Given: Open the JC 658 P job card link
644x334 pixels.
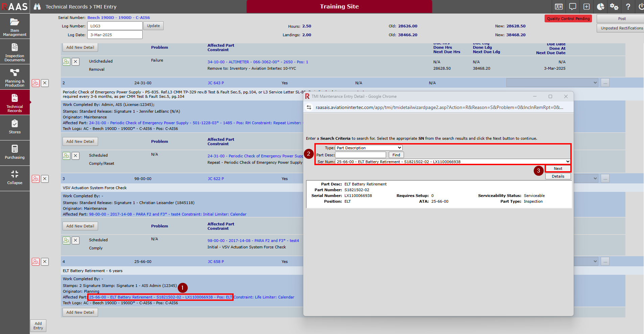Looking at the screenshot, I should pos(216,262).
